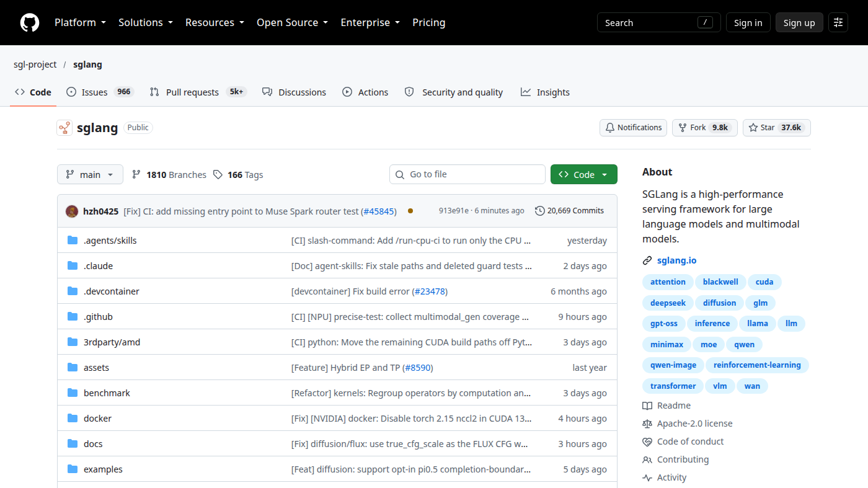Expand the Solutions menu
The width and height of the screenshot is (868, 488).
point(146,22)
